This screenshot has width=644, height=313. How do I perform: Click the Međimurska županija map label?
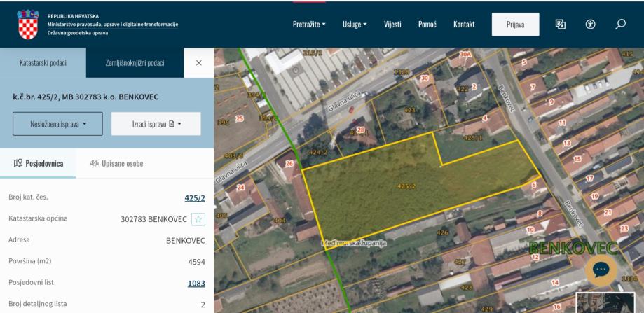tap(354, 243)
